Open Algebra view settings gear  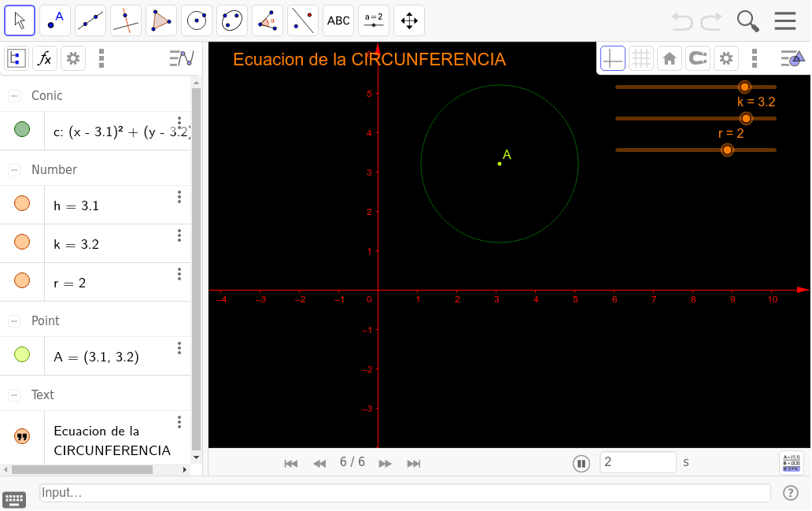[73, 58]
